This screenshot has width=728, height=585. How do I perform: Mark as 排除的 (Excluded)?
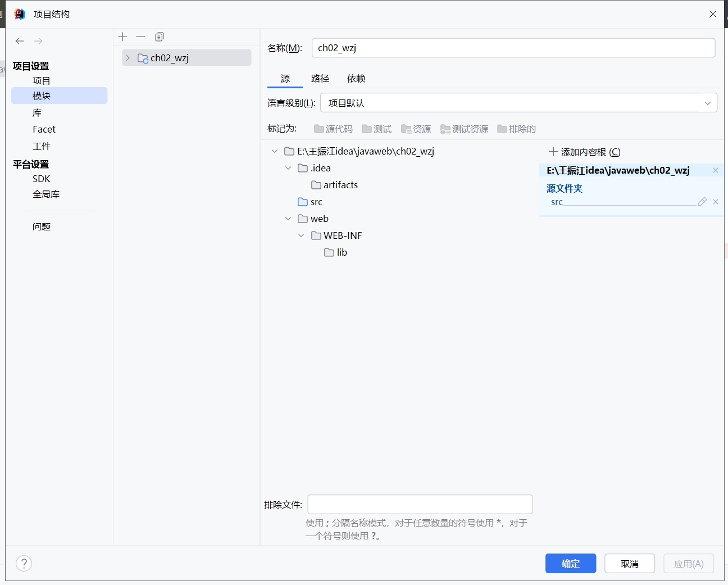click(x=517, y=129)
